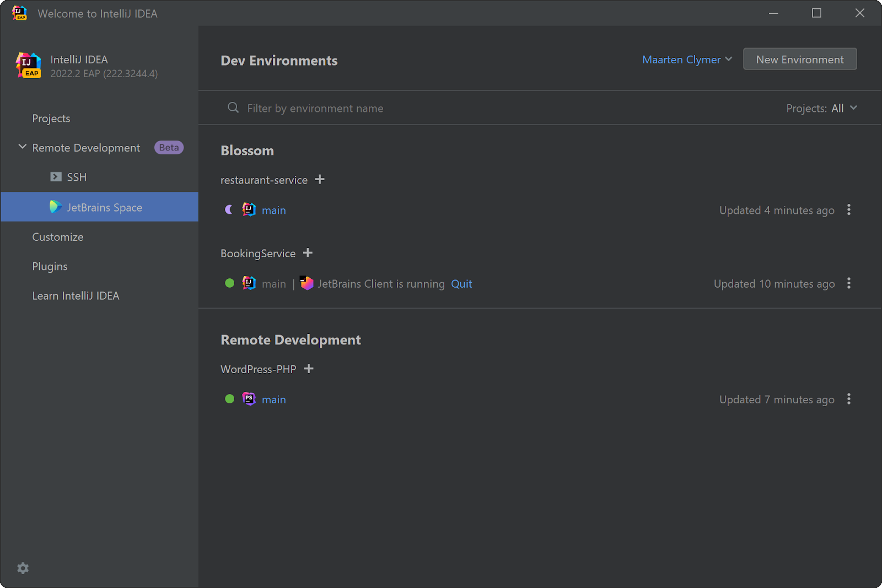Viewport: 882px width, 588px height.
Task: Click the IntelliJ IDEA EAP logo in sidebar
Action: pyautogui.click(x=29, y=66)
